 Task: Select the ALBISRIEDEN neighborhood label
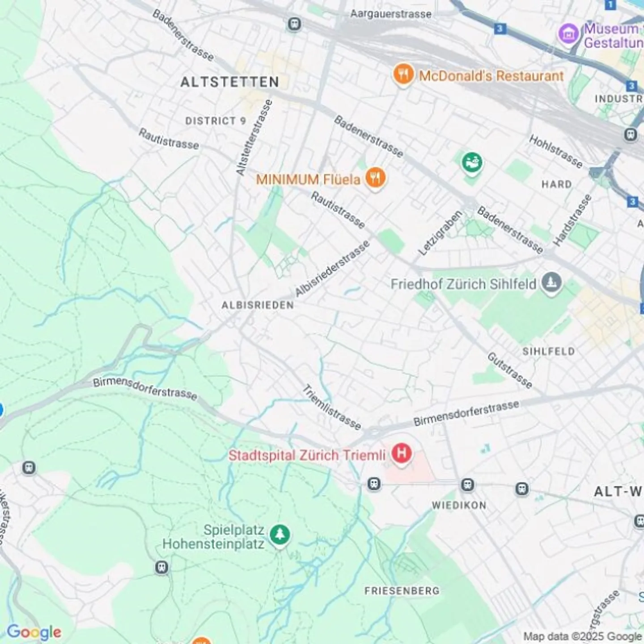point(258,305)
